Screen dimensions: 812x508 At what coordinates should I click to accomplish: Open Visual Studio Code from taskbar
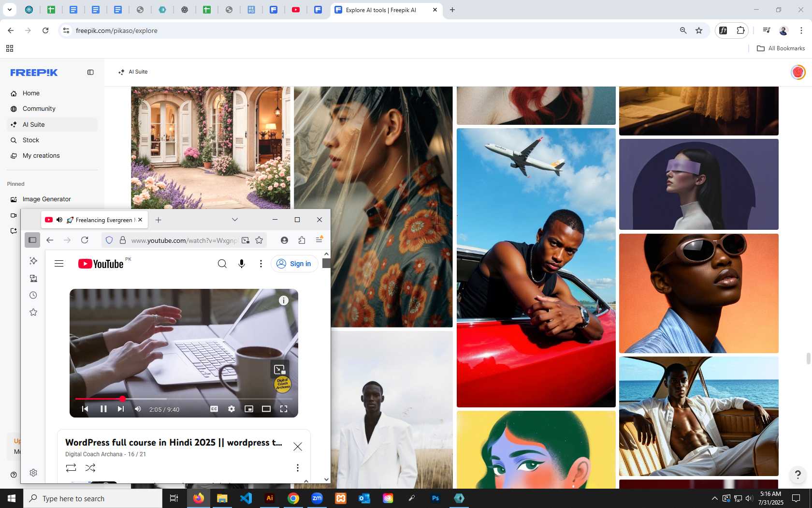pos(246,498)
